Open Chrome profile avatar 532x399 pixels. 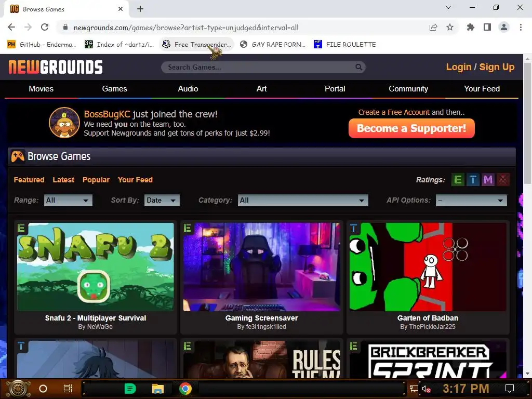[504, 28]
